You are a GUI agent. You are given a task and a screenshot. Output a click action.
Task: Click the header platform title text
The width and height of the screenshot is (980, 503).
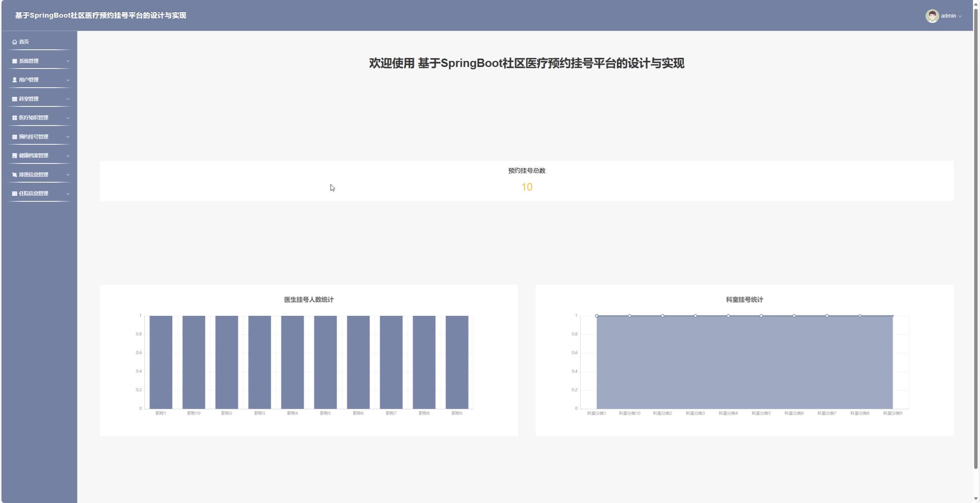pyautogui.click(x=100, y=15)
